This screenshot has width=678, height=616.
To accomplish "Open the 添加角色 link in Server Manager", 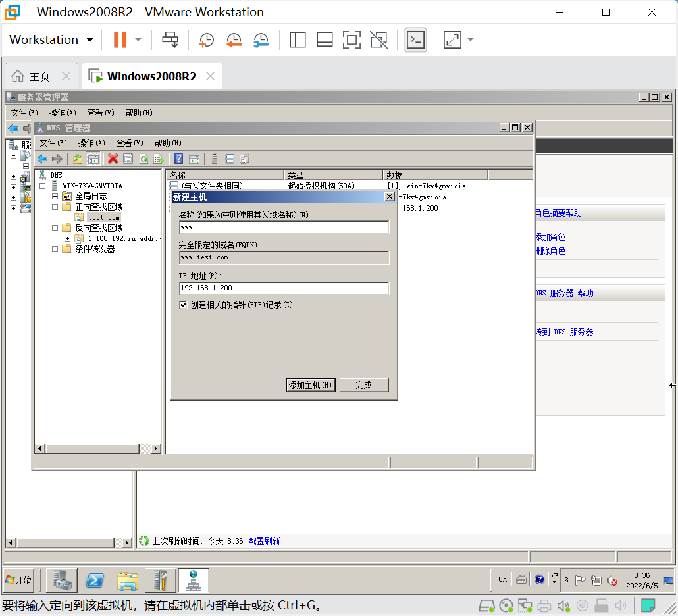I will pos(550,237).
